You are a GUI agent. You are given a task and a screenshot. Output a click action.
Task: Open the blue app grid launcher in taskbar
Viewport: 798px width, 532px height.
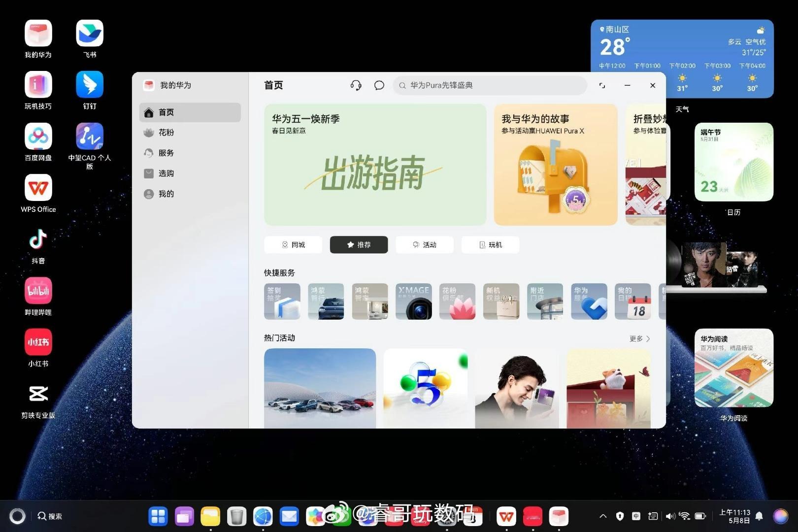(x=158, y=516)
